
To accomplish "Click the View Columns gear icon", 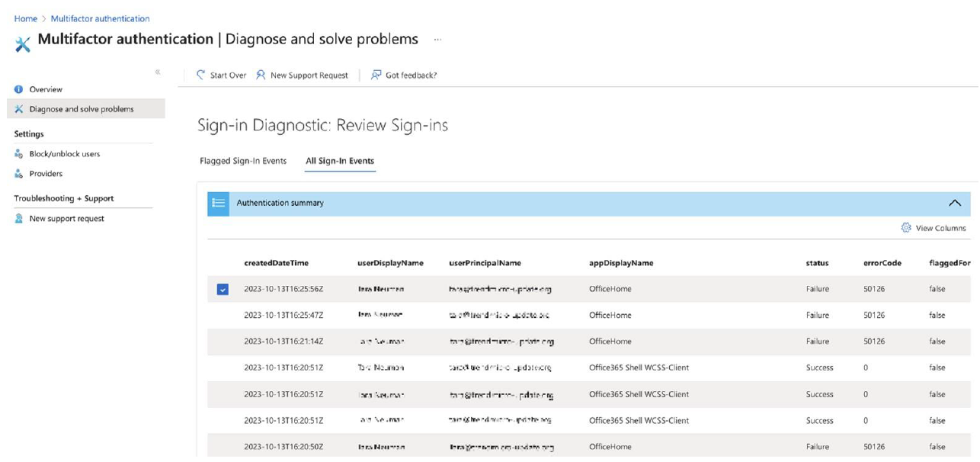I will click(906, 227).
